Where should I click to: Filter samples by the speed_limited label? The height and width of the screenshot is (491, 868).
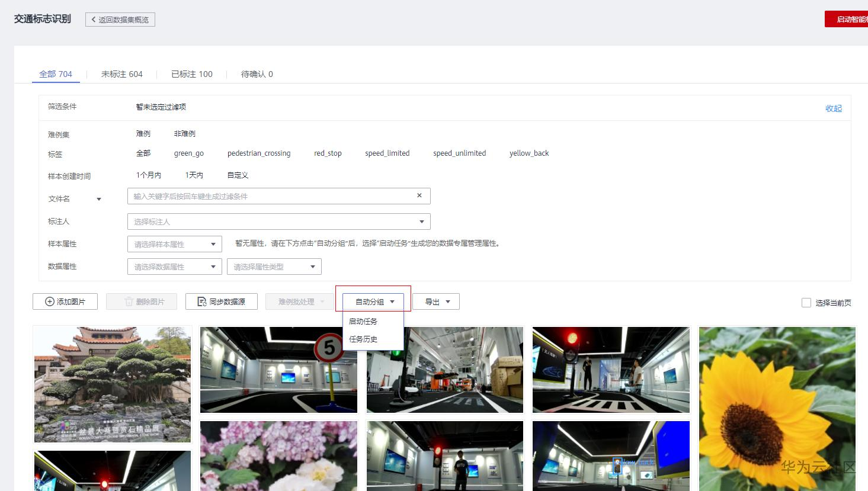tap(387, 153)
